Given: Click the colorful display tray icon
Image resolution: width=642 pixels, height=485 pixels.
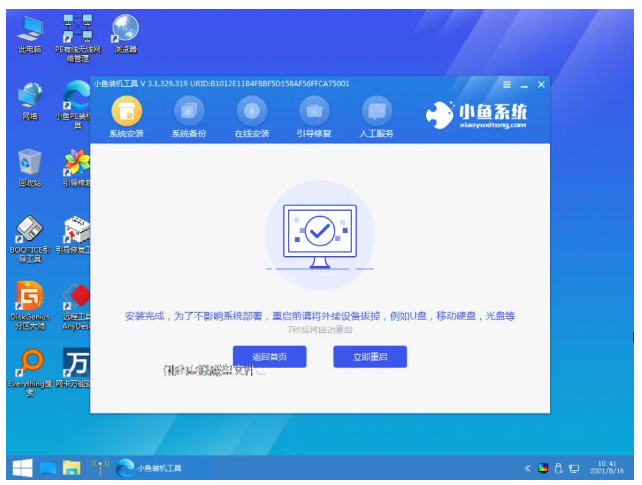Looking at the screenshot, I should tap(543, 468).
